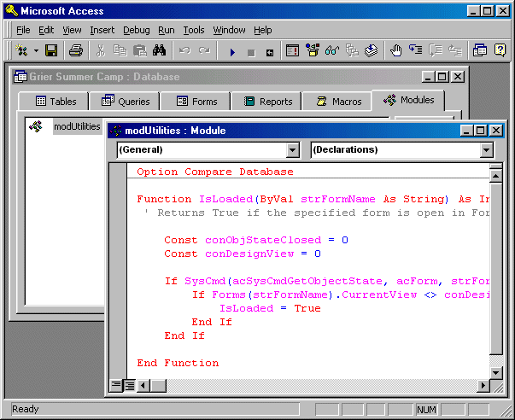Screen dimensions: 515x420
Task: Click the Quick Watch eyeglasses icon
Action: (x=332, y=50)
